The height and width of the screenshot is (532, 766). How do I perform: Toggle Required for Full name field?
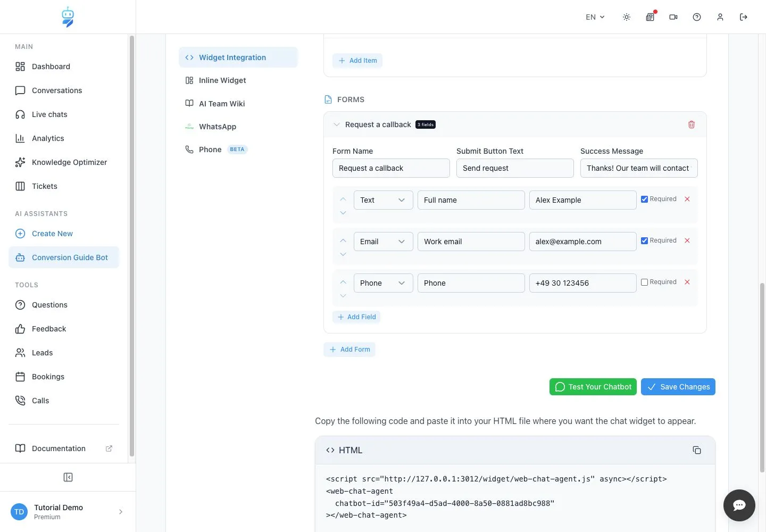pos(645,199)
